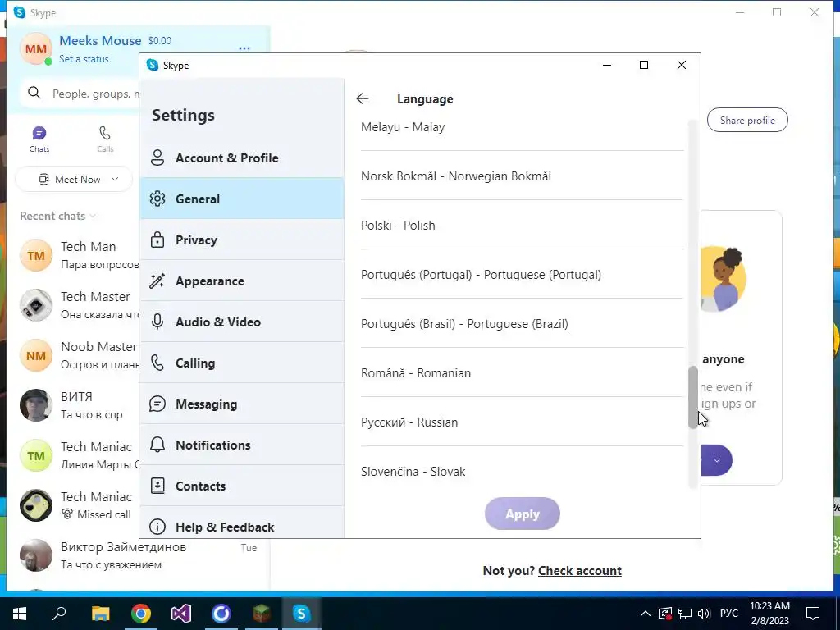Click the lock icon beside Privacy
This screenshot has width=840, height=630.
tap(157, 240)
